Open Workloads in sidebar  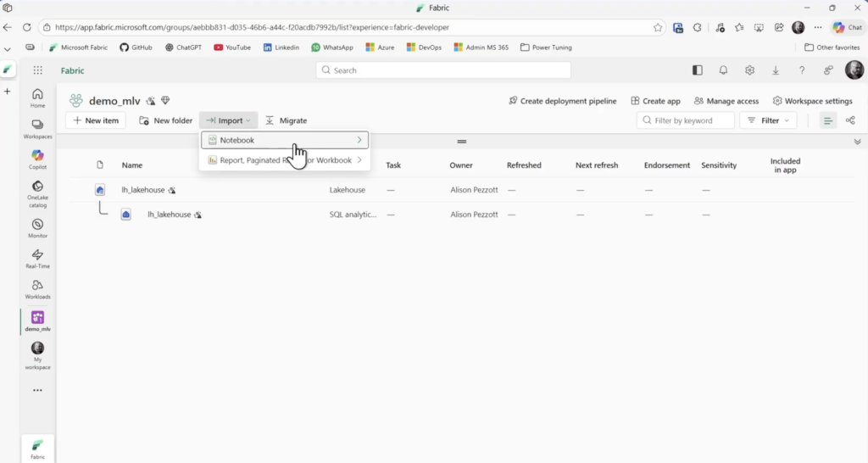pos(37,288)
